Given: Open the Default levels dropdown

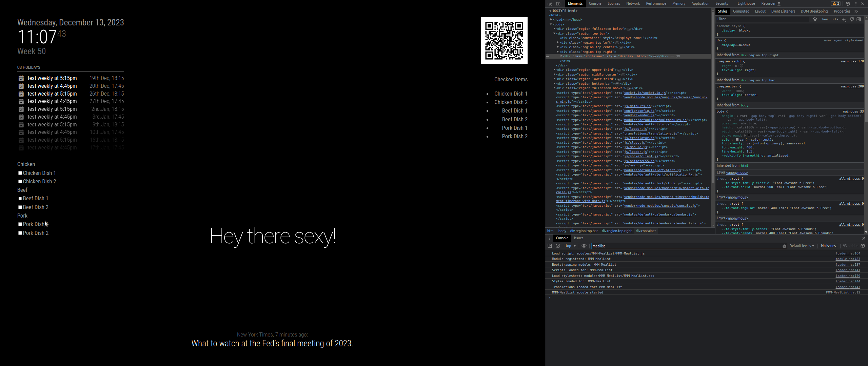Looking at the screenshot, I should click(802, 246).
